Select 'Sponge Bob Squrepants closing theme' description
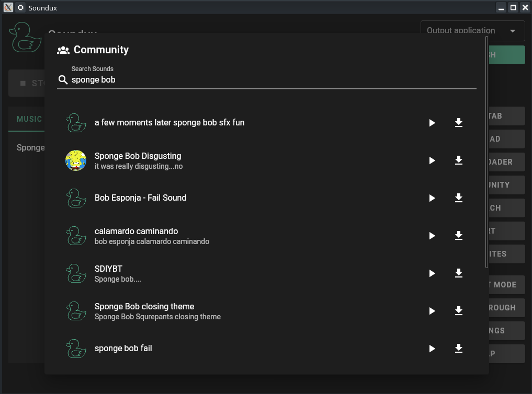This screenshot has height=394, width=532. [x=158, y=317]
